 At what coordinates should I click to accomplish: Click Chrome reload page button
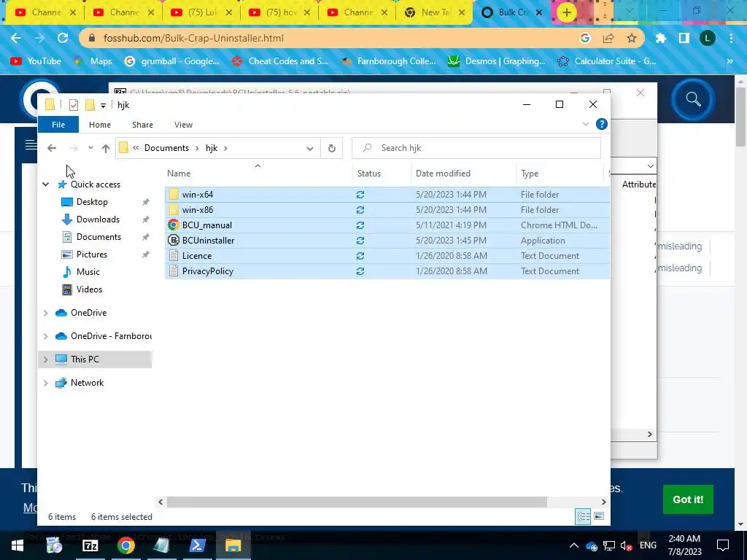click(63, 38)
